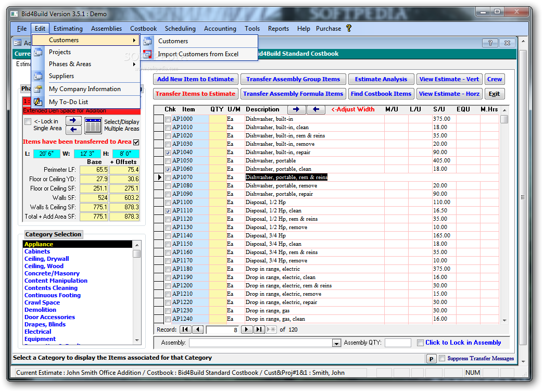Click the Length field showing 20' 6"
Viewport: 543px width, 392px height.
(47, 154)
